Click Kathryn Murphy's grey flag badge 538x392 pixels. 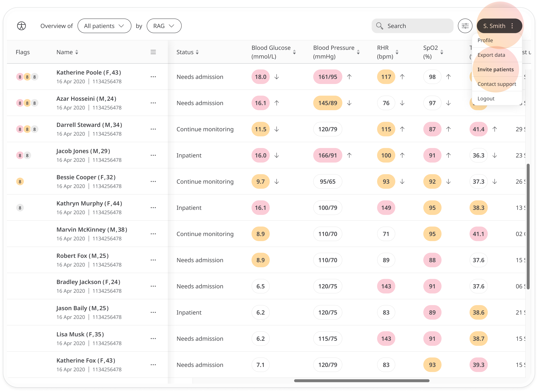(20, 208)
